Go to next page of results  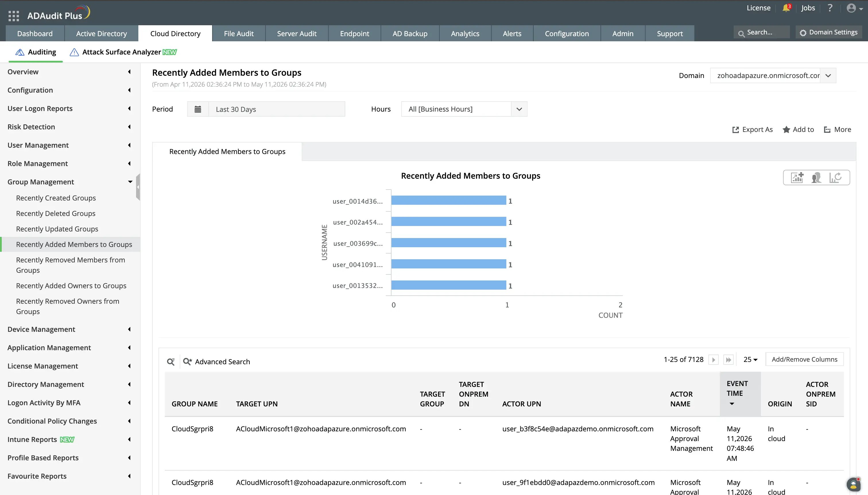(x=714, y=360)
